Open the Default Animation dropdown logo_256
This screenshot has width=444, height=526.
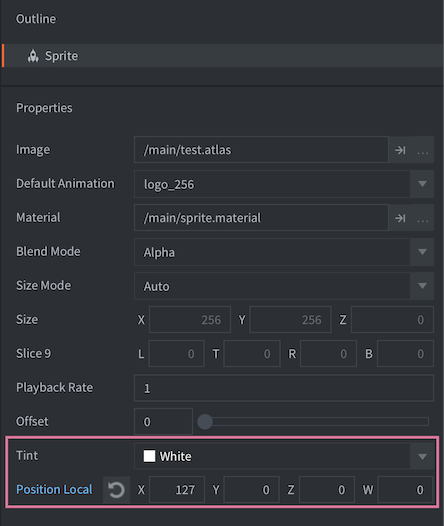pyautogui.click(x=284, y=184)
